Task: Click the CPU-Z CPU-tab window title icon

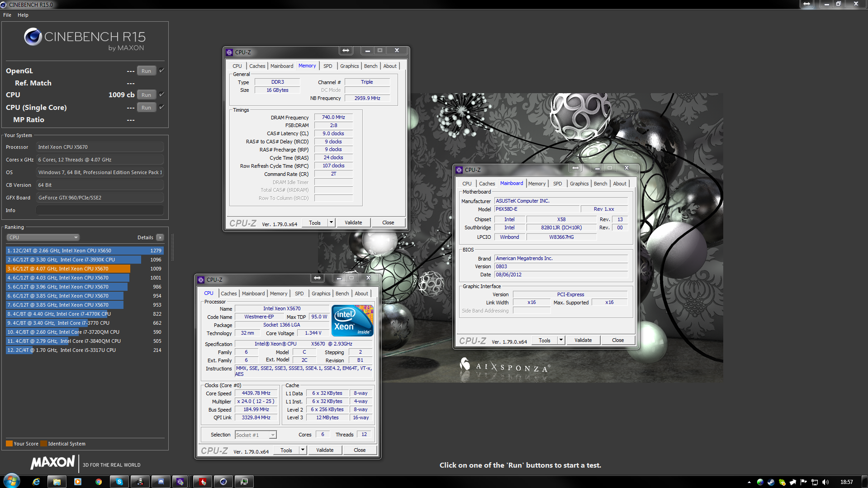Action: pyautogui.click(x=201, y=280)
